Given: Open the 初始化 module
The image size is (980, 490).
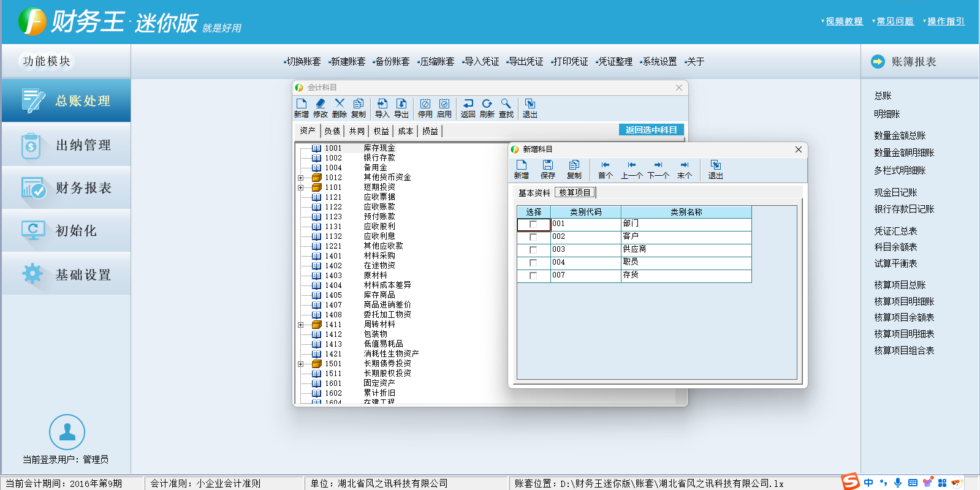Looking at the screenshot, I should [x=66, y=231].
